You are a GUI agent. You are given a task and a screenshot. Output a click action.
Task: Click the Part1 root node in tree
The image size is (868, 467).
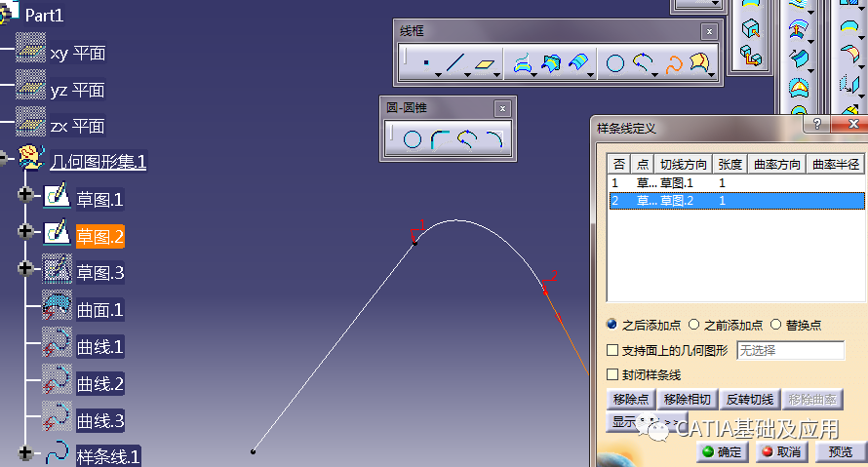pyautogui.click(x=44, y=16)
